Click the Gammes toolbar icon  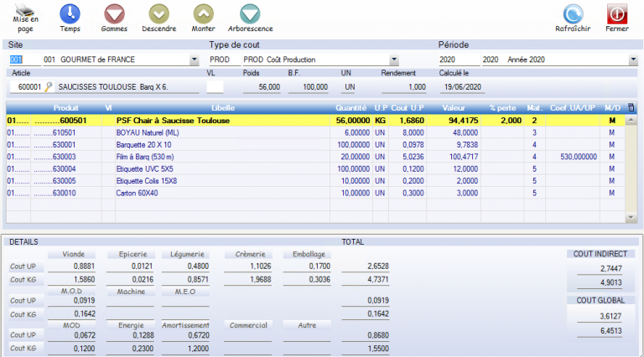click(x=114, y=14)
